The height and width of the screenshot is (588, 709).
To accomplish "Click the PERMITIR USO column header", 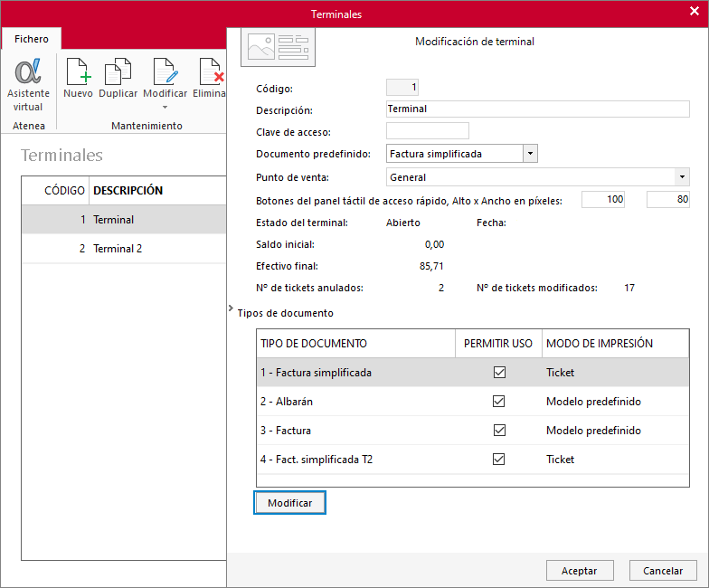I will (x=498, y=344).
